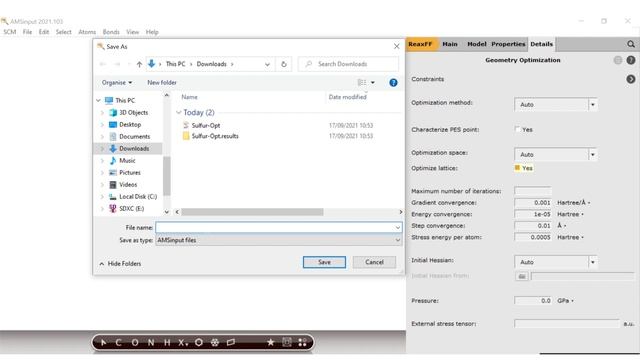Click the Name column header
Screen dimensions: 640x360
189,97
